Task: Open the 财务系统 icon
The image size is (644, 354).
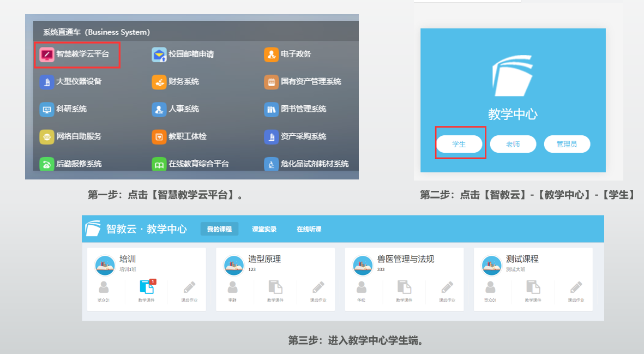Action: [159, 82]
